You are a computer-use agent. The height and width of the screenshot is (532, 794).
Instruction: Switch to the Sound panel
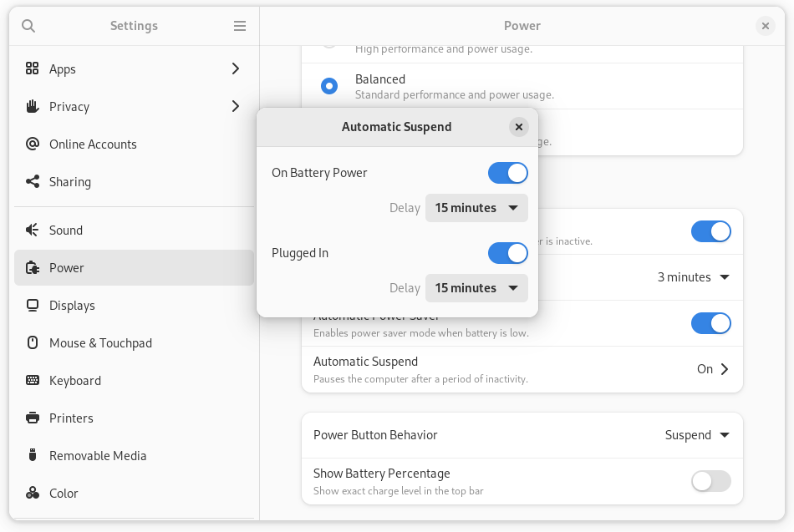(135, 230)
